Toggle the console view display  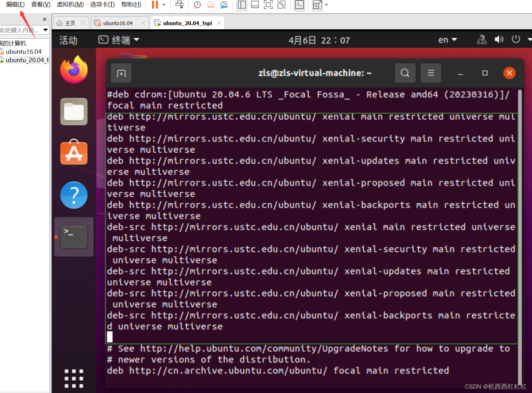299,5
